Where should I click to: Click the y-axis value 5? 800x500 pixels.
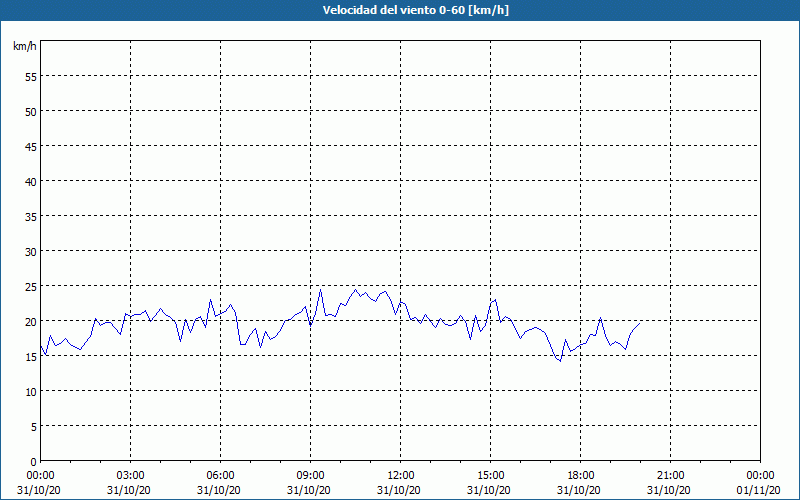tap(34, 427)
